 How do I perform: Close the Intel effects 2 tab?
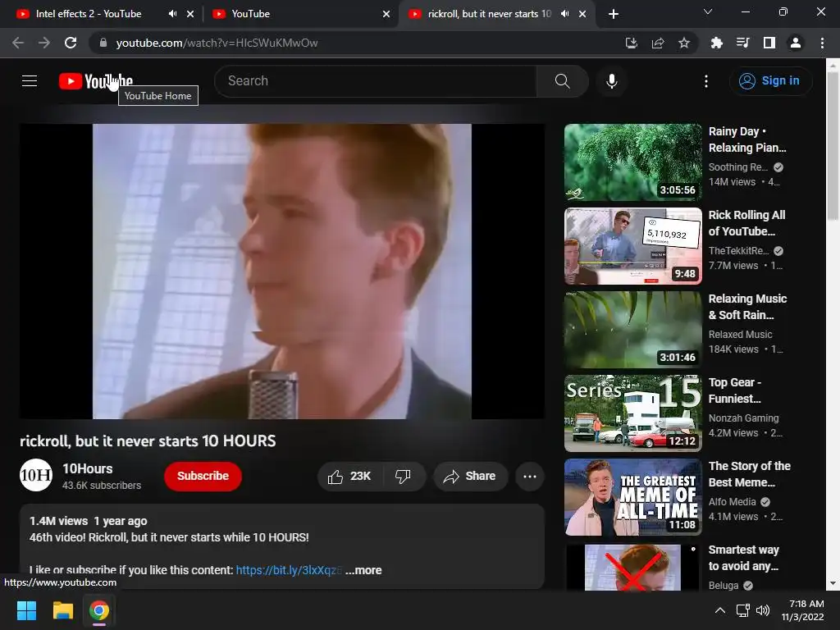pyautogui.click(x=190, y=14)
